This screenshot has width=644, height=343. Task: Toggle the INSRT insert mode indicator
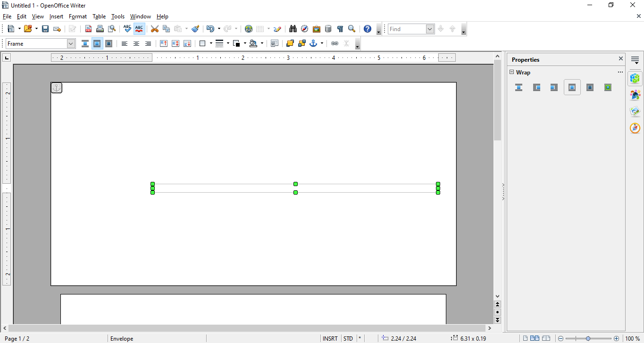(x=330, y=338)
